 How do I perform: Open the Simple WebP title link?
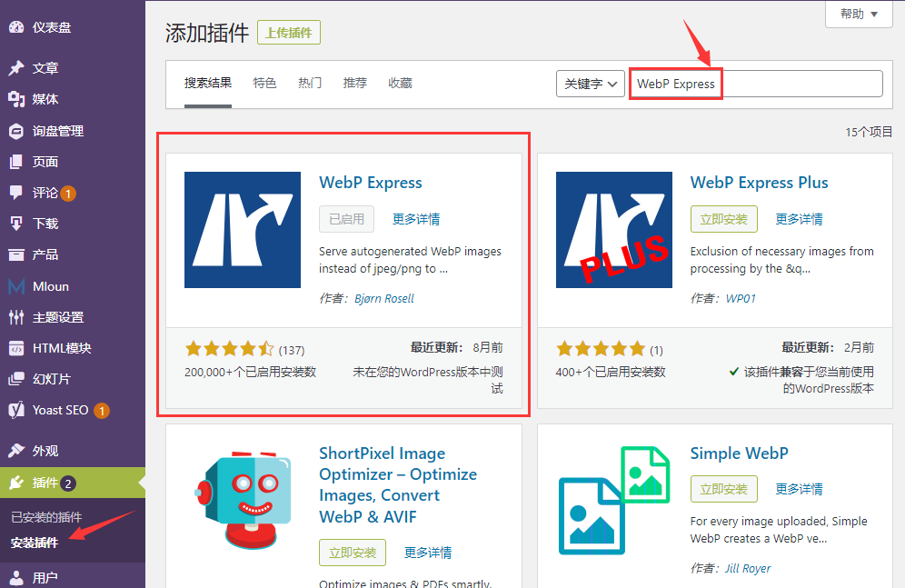(740, 453)
